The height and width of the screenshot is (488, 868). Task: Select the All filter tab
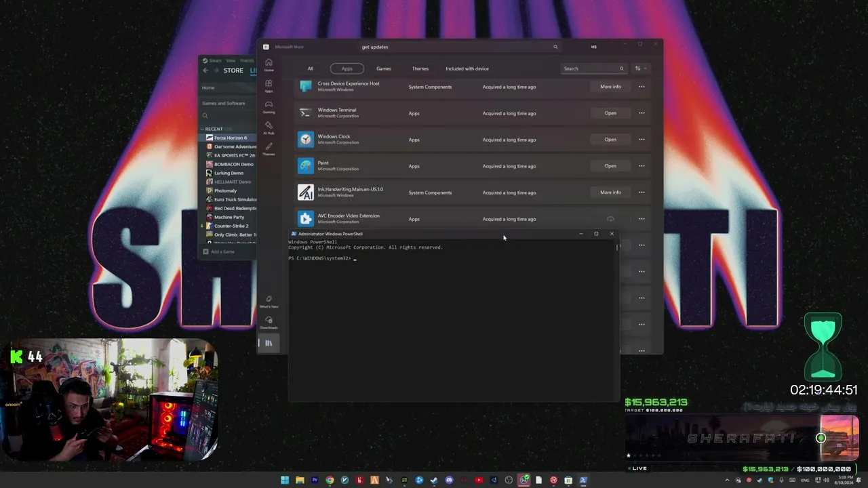click(311, 68)
